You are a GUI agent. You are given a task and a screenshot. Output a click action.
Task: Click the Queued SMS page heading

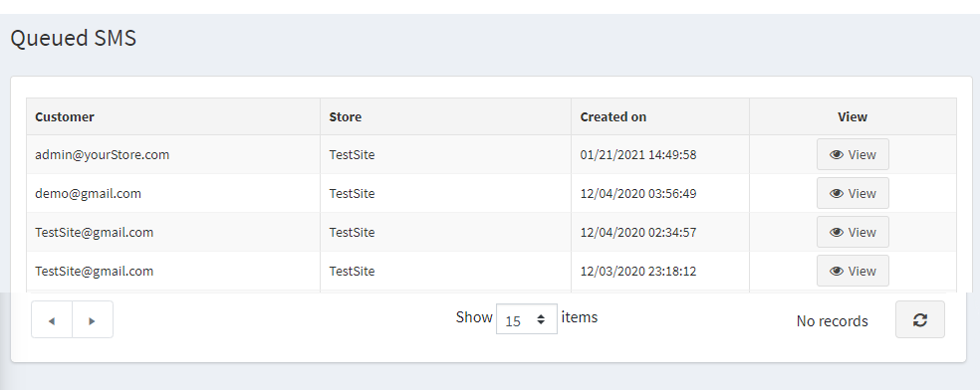73,38
